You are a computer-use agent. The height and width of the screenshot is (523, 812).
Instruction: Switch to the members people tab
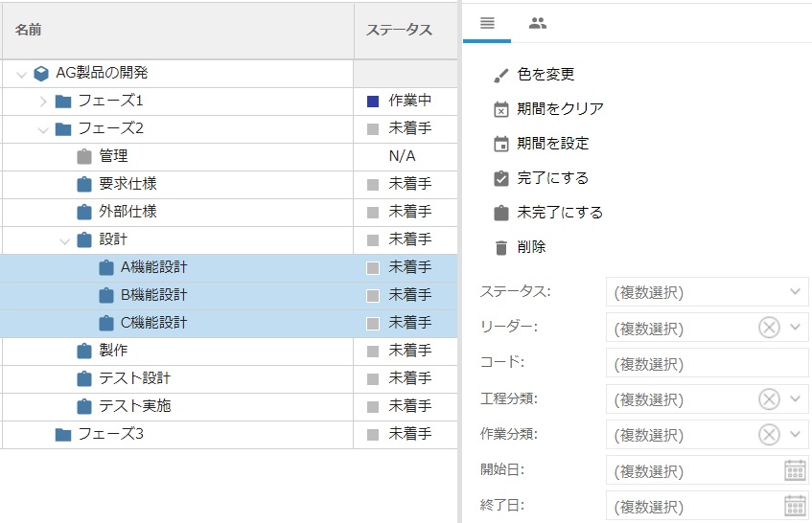(538, 23)
